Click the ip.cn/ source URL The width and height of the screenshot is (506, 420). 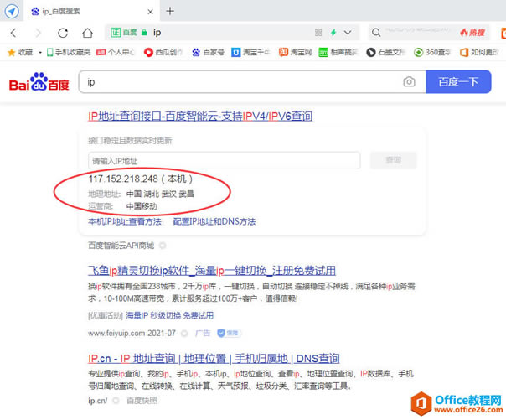[x=97, y=401]
